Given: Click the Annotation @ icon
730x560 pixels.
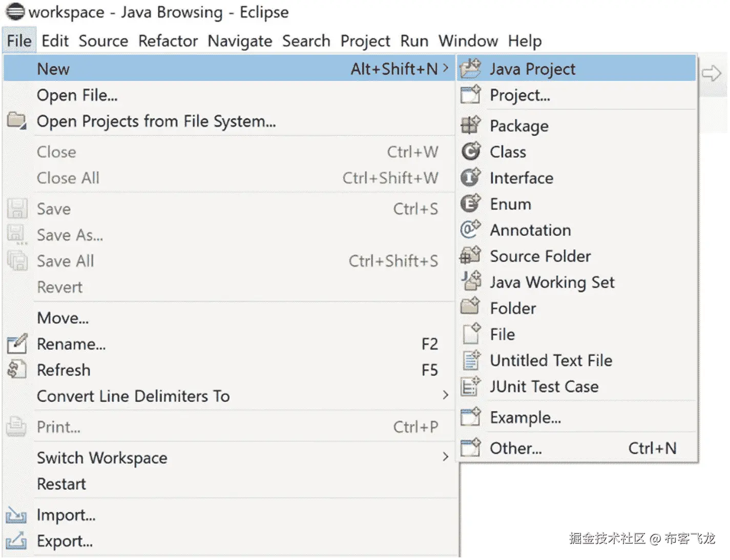Looking at the screenshot, I should [470, 230].
